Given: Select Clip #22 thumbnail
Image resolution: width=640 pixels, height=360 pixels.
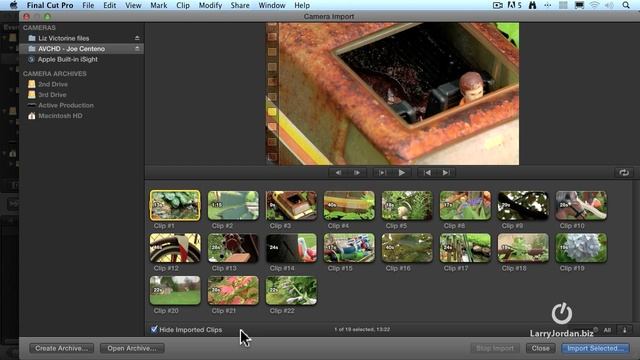Looking at the screenshot, I should pos(291,290).
